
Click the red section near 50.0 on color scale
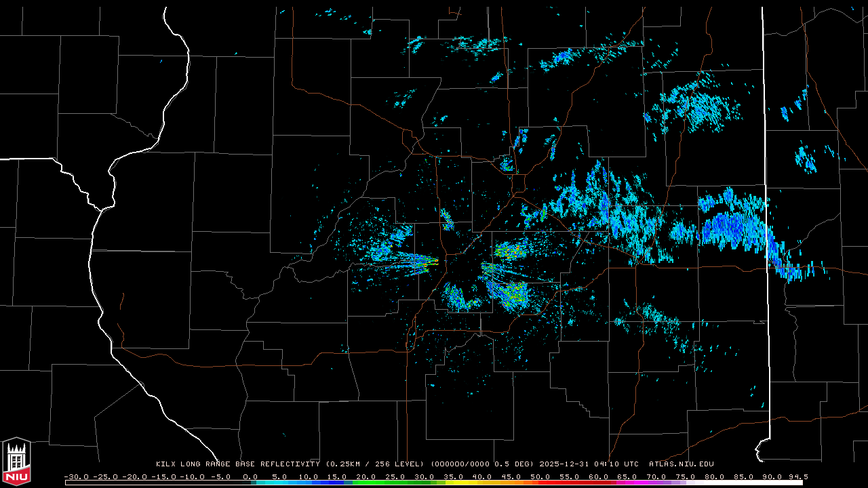540,483
